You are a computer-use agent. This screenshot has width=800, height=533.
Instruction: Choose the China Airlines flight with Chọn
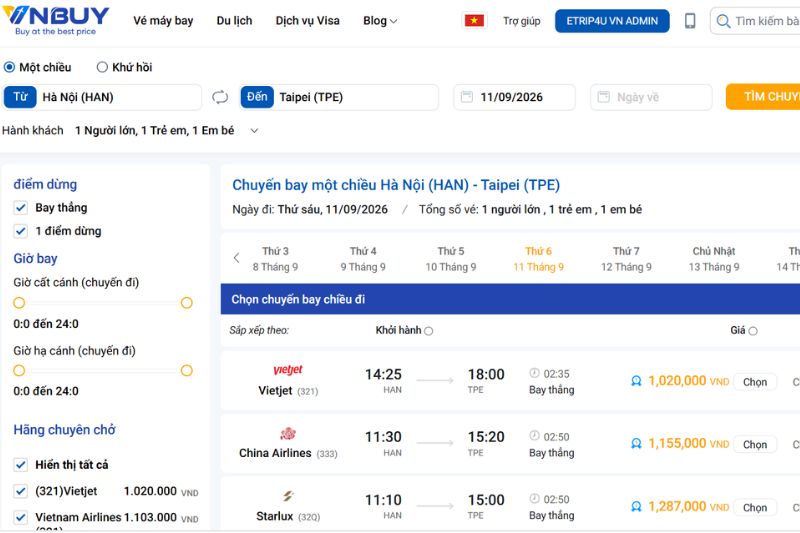tap(755, 445)
